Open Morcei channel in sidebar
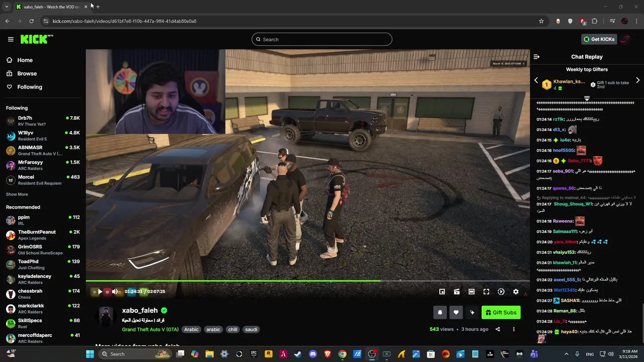This screenshot has height=362, width=644. (43, 180)
